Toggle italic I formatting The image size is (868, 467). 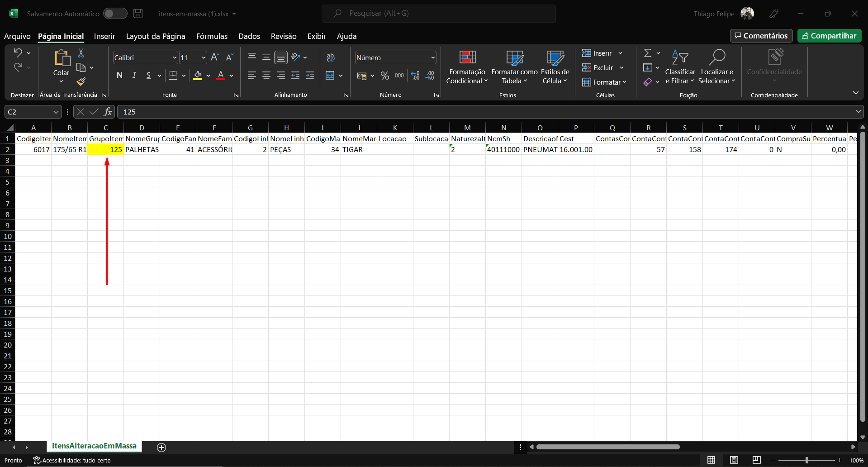(134, 75)
